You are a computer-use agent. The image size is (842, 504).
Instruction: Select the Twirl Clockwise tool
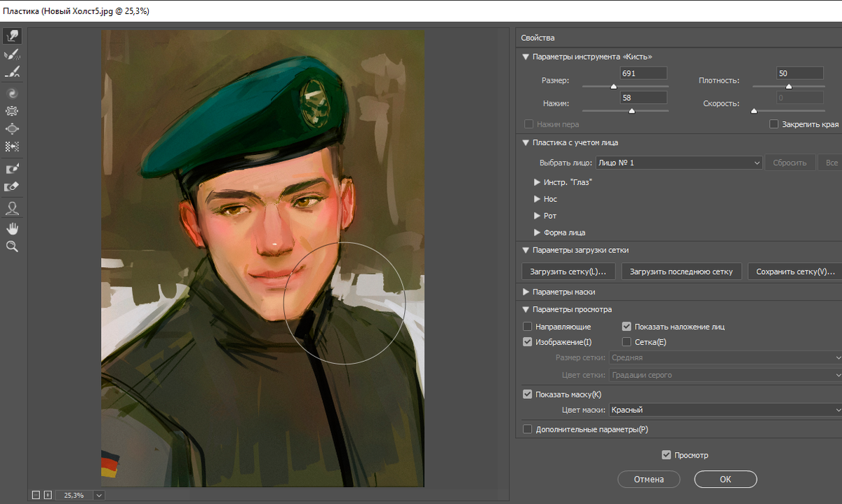coord(12,93)
